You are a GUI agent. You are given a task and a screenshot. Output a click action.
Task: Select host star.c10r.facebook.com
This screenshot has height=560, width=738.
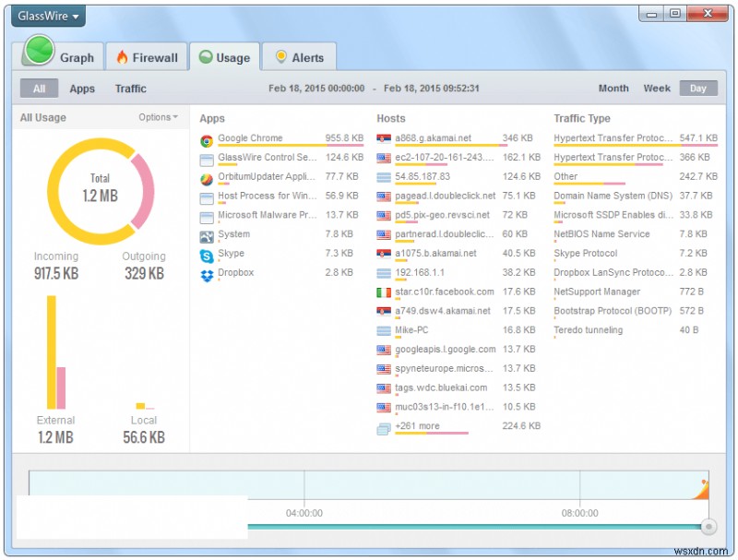pyautogui.click(x=445, y=292)
